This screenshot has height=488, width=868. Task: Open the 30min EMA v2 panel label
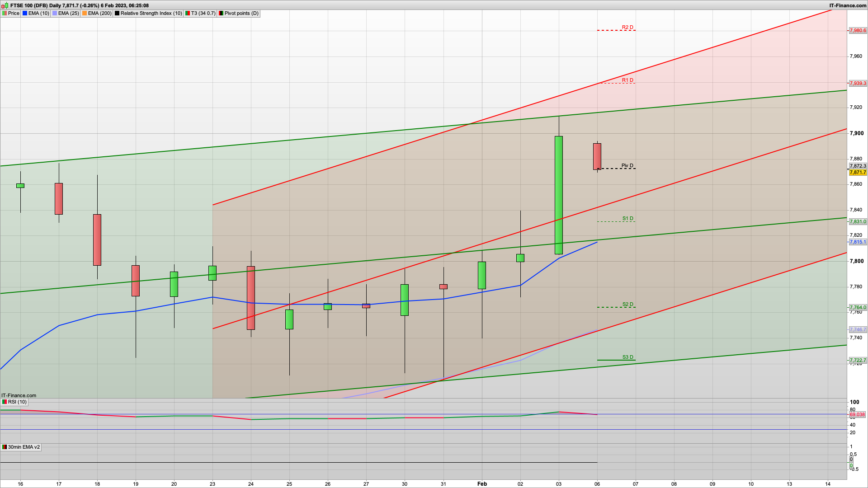pyautogui.click(x=24, y=447)
